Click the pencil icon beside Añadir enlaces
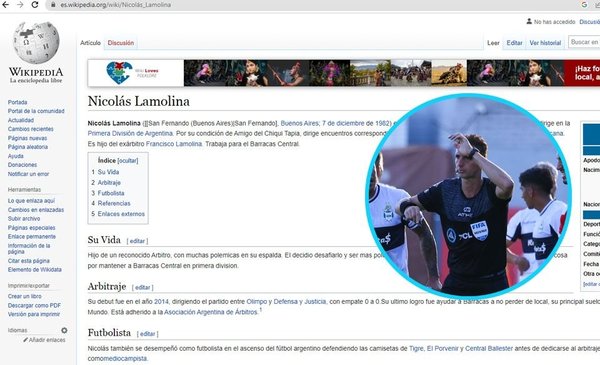 click(x=26, y=339)
